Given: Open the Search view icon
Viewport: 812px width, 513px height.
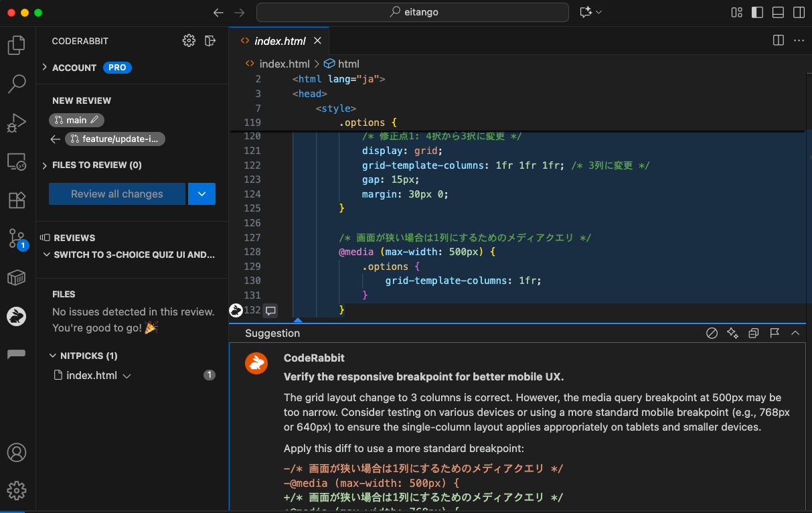Looking at the screenshot, I should point(17,84).
